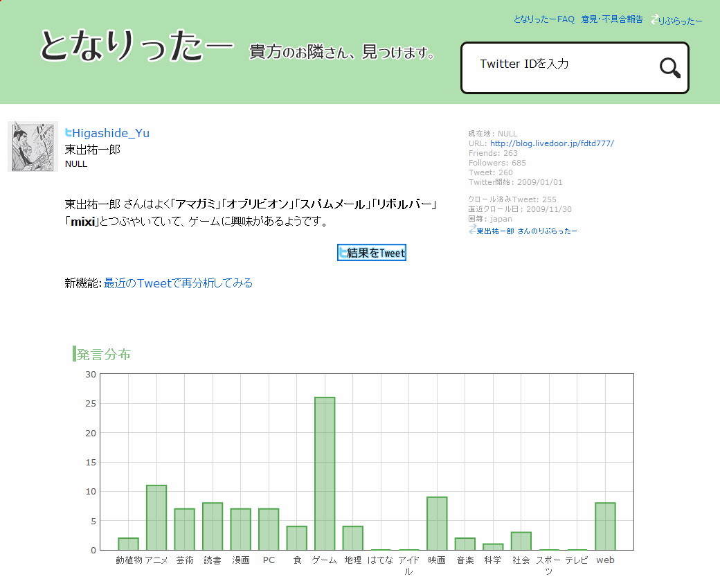Click 最近のTweetで再分析してみる link

pos(178,283)
